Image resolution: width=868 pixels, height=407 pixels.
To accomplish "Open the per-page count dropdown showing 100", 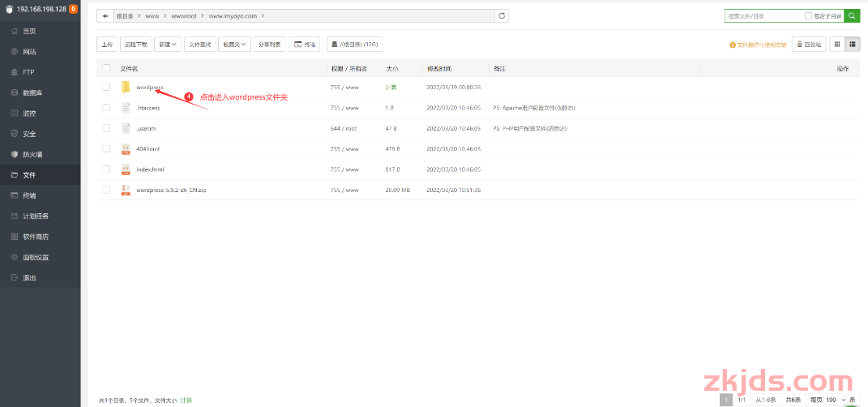I will (836, 400).
